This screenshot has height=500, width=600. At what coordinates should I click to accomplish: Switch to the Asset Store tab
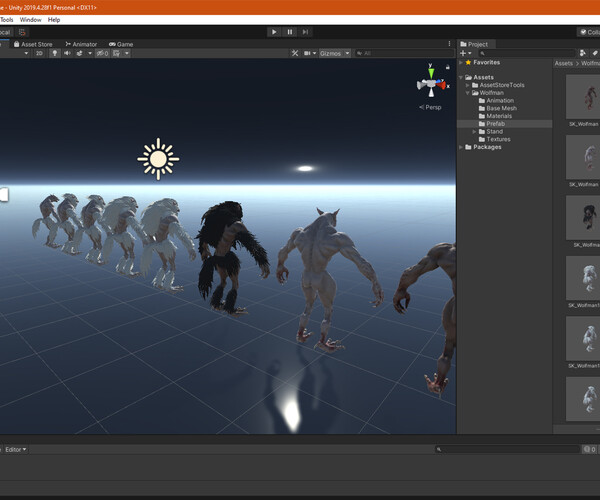(33, 44)
